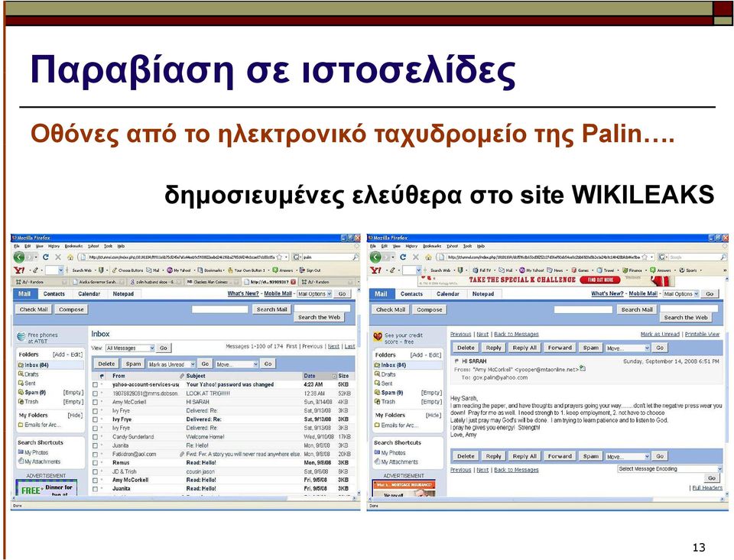Reload the page in left Firefox window
Screen dimensions: 734x560
click(45, 257)
